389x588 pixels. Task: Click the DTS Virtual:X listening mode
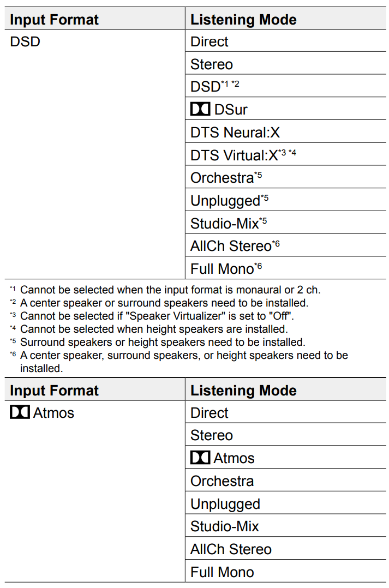coord(243,155)
